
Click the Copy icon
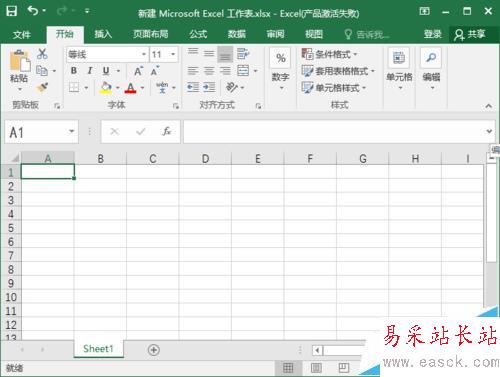[x=42, y=71]
